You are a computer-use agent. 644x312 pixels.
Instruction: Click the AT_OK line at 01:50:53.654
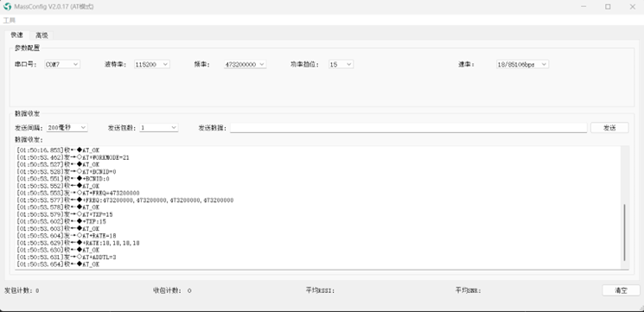click(58, 264)
